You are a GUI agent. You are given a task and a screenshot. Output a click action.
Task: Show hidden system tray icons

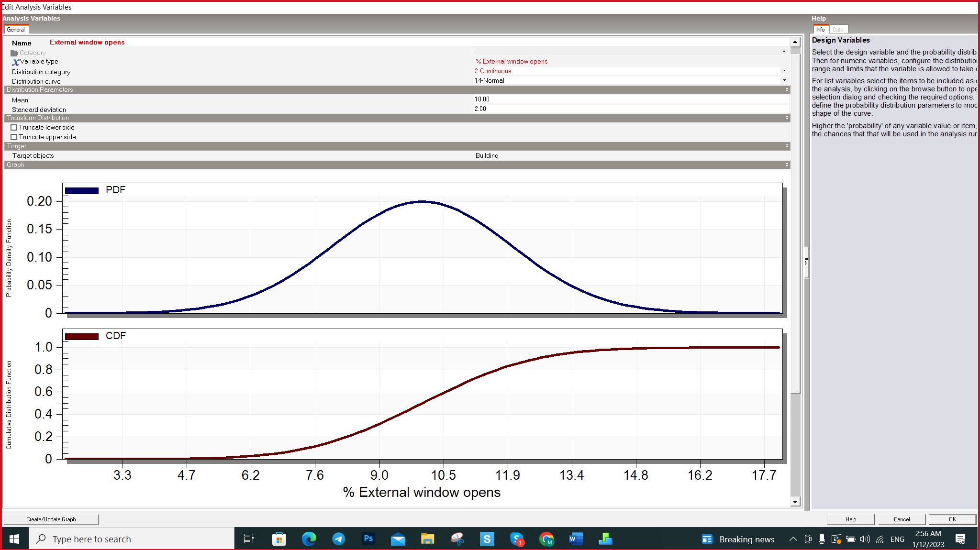(x=793, y=539)
